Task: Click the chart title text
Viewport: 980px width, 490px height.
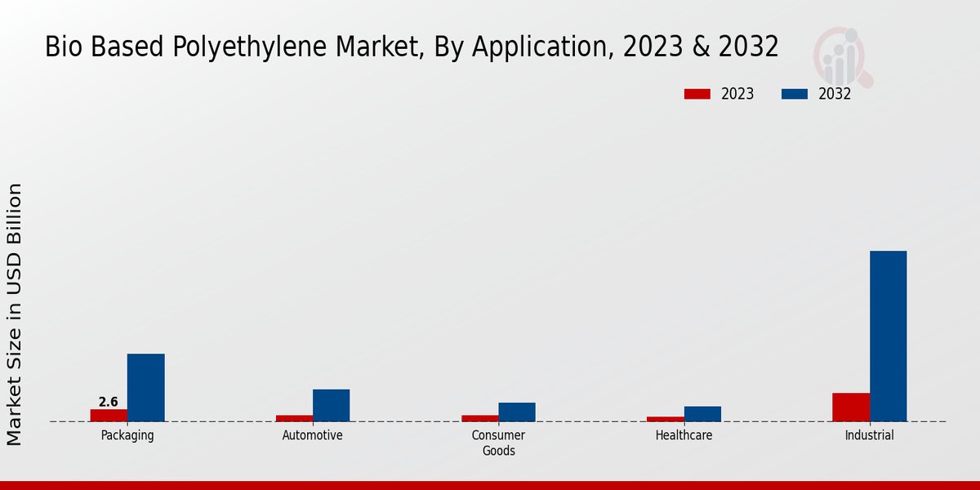Action: coord(412,47)
